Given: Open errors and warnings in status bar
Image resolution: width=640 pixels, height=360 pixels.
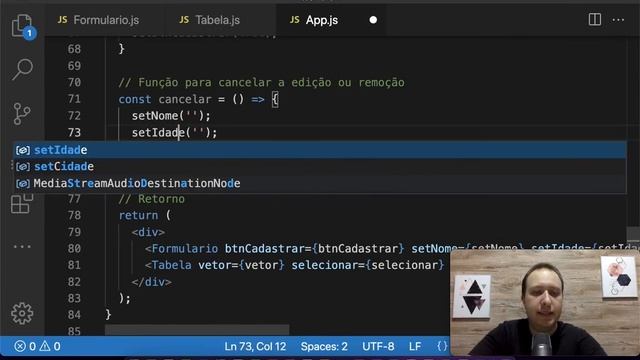Looking at the screenshot, I should tap(38, 347).
